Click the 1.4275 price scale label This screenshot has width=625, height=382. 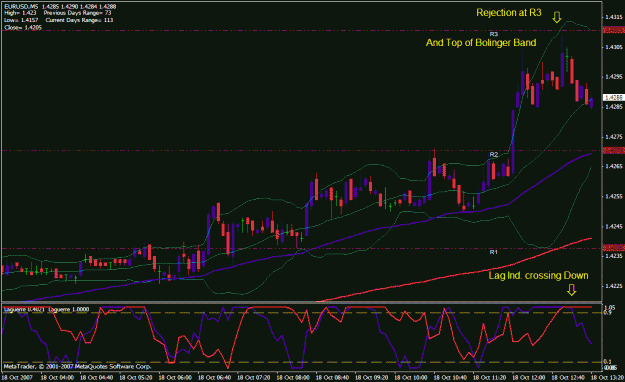[x=614, y=137]
